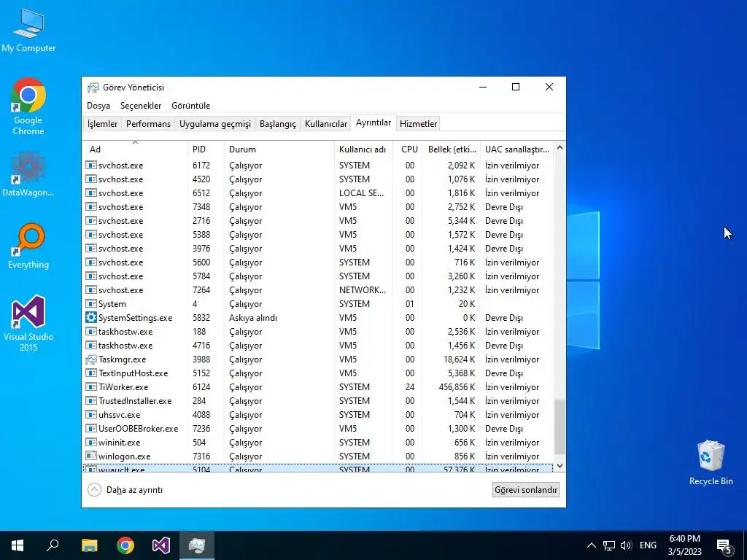Click the NETWORK... user name cell
The width and height of the screenshot is (747, 560).
pyautogui.click(x=363, y=289)
